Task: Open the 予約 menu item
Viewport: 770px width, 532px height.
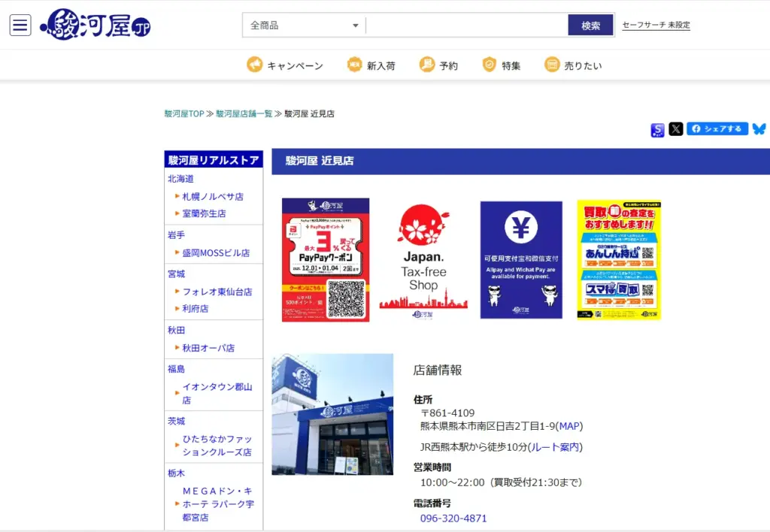Action: [439, 65]
